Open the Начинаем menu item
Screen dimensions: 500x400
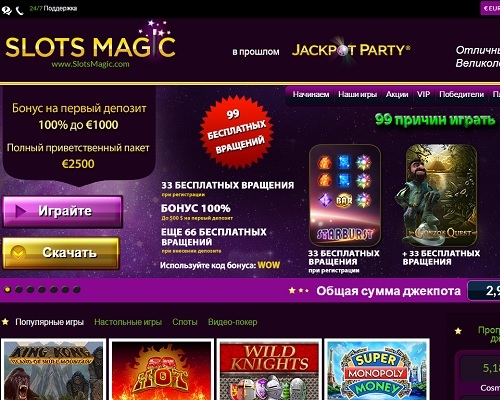311,95
